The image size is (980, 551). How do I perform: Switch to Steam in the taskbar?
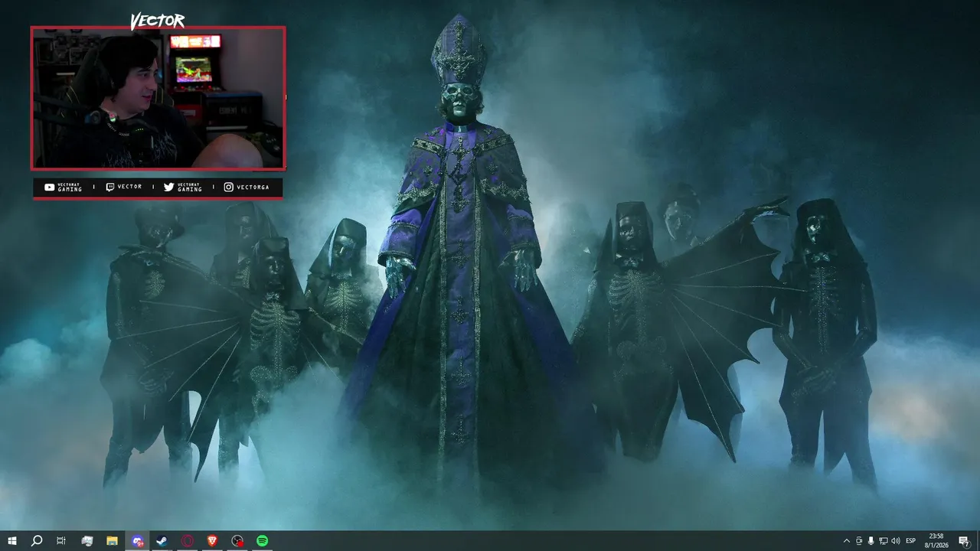[162, 541]
